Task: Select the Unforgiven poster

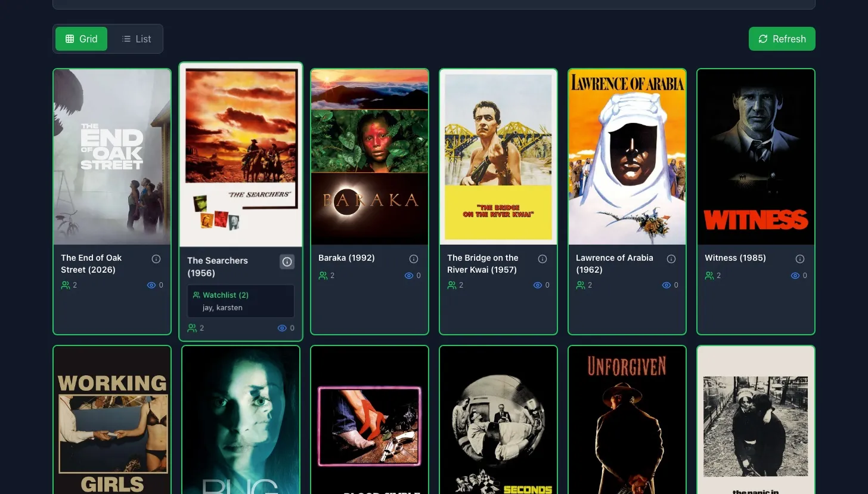Action: (627, 420)
